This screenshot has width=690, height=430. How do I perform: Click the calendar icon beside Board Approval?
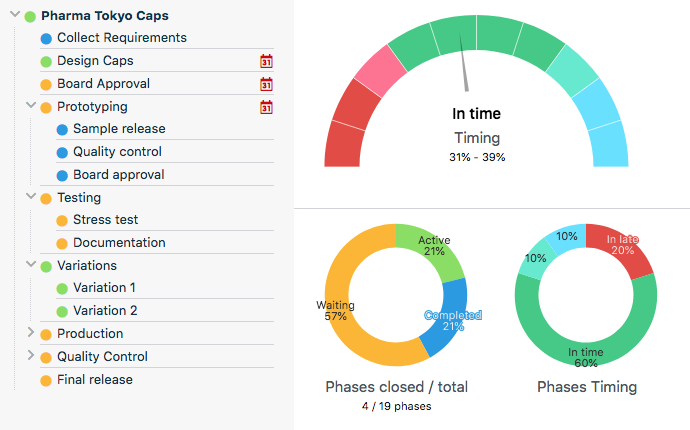click(266, 84)
